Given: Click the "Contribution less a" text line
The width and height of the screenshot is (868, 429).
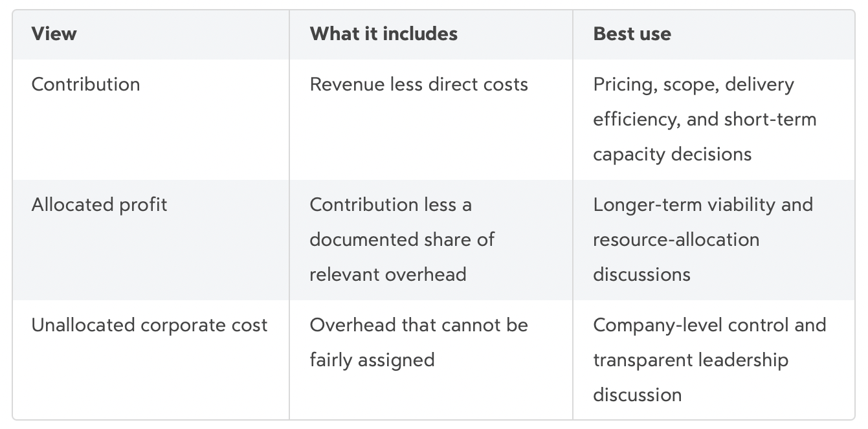Looking at the screenshot, I should [390, 204].
